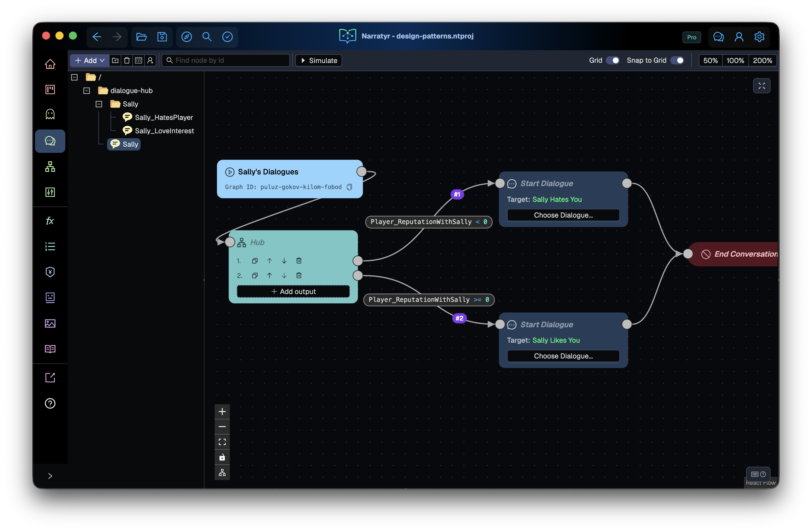Click Choose Dialogue under Sally Likes You
812x532 pixels.
point(563,356)
